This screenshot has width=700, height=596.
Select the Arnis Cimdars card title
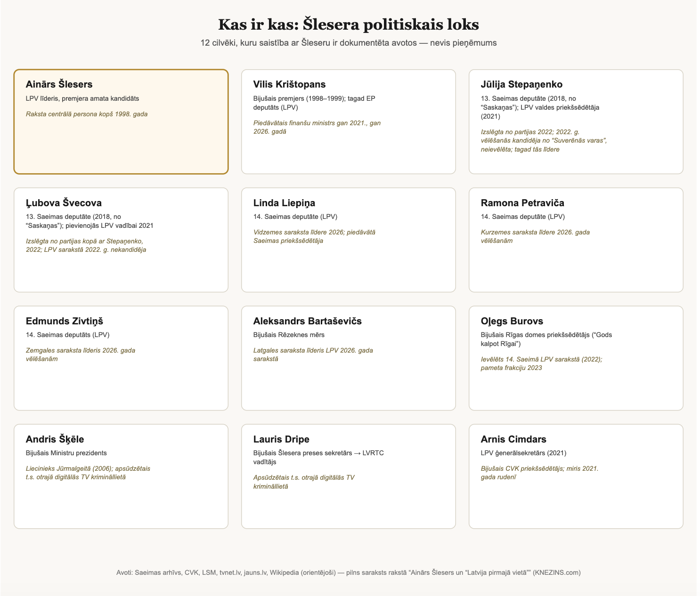513,439
